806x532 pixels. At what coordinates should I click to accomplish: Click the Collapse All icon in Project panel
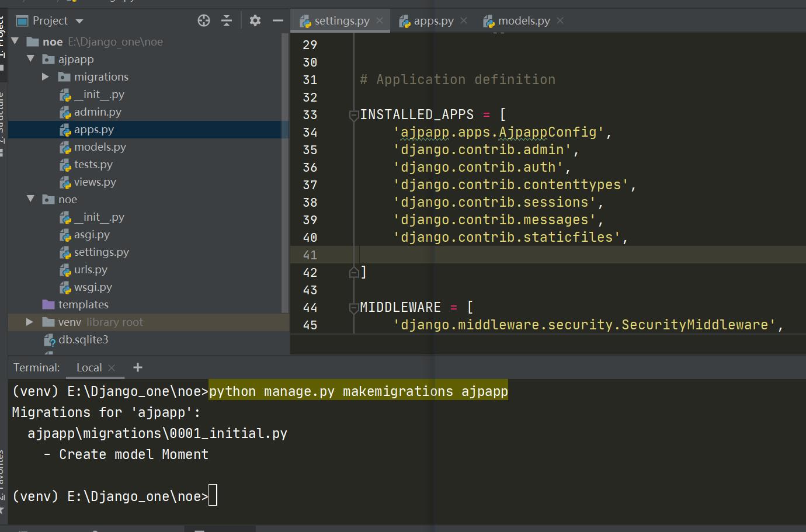tap(227, 21)
